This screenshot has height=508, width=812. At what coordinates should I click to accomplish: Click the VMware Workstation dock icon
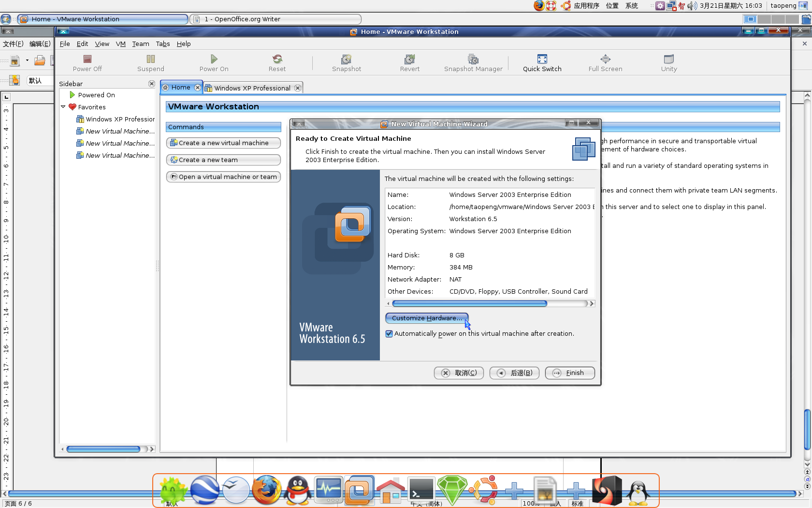click(x=359, y=491)
